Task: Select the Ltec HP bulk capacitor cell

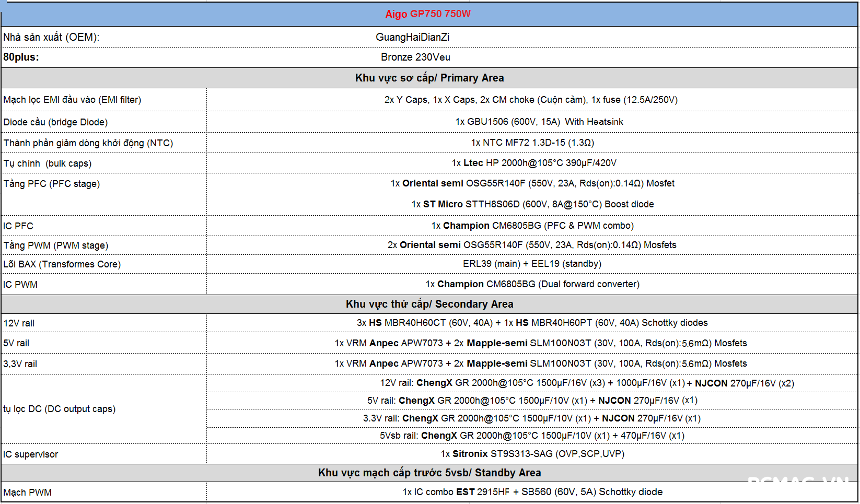Action: 533,163
